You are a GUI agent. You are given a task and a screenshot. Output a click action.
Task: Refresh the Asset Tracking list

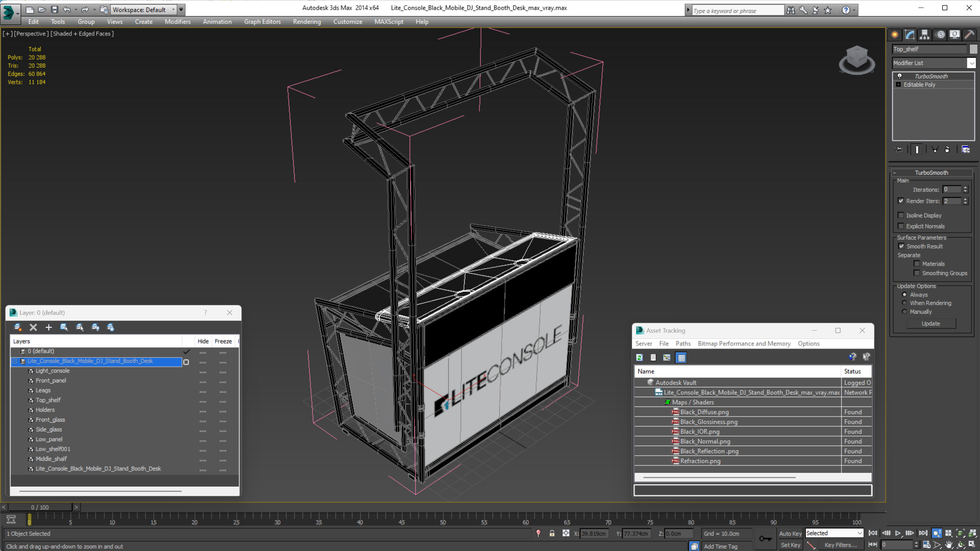640,357
